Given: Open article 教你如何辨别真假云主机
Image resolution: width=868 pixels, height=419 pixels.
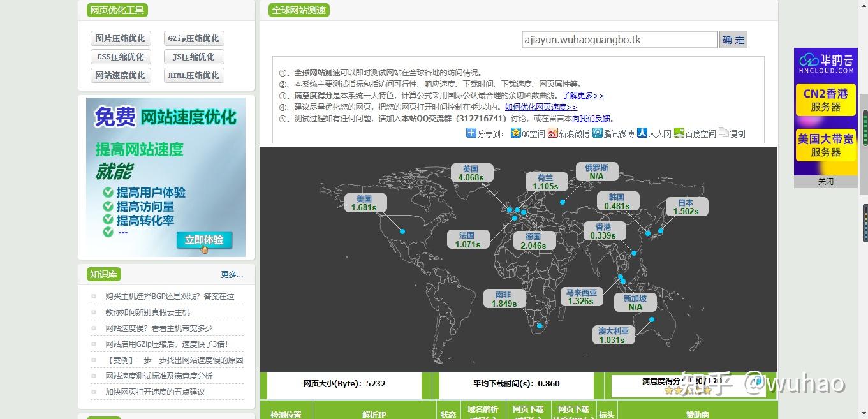Looking at the screenshot, I should [x=147, y=312].
